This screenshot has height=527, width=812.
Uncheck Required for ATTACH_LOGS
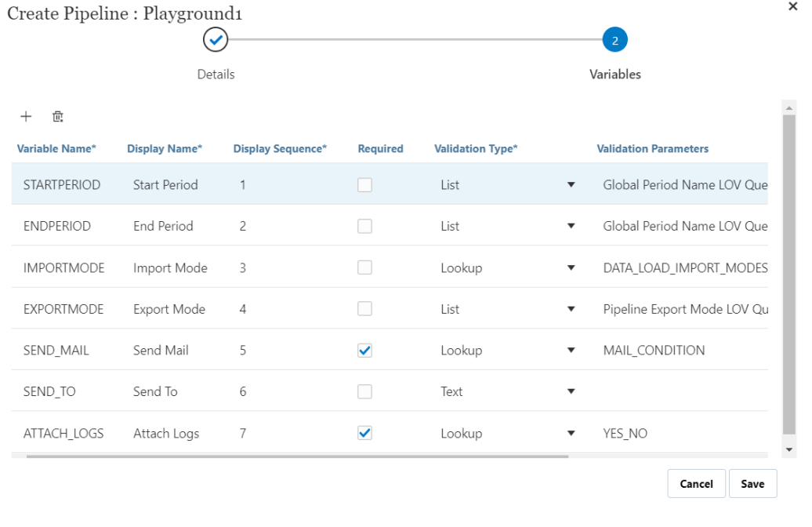364,433
